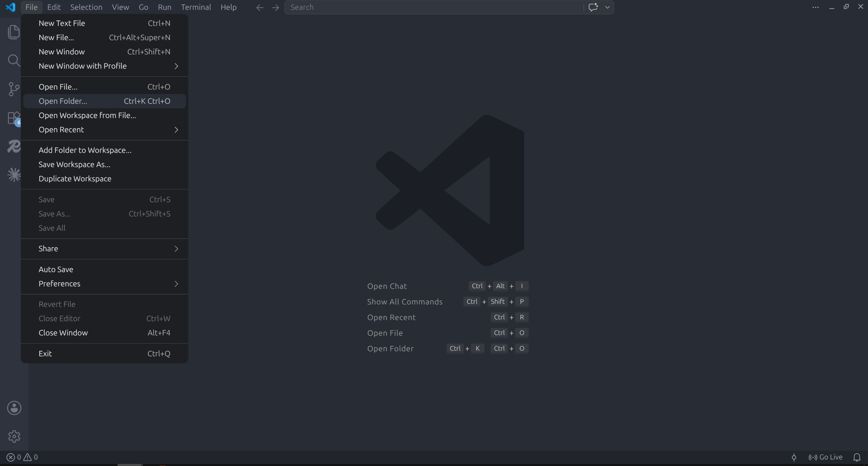The width and height of the screenshot is (868, 466).
Task: Click the Search command center field
Action: [x=434, y=7]
